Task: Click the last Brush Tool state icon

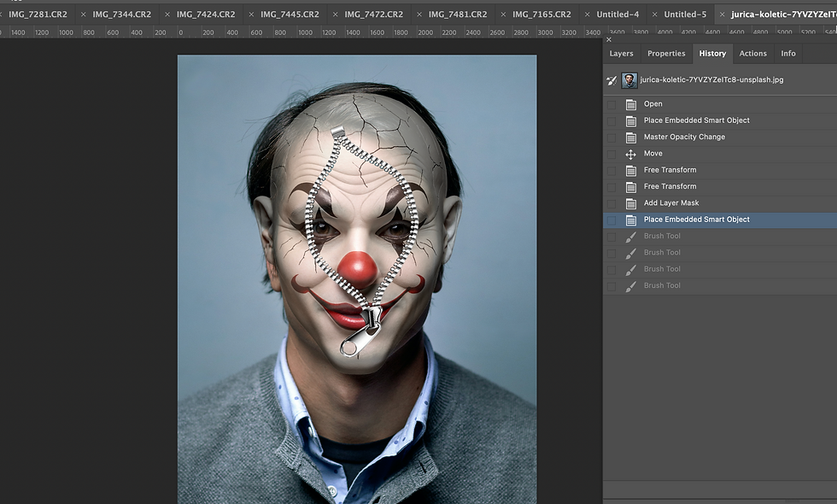Action: pos(631,287)
